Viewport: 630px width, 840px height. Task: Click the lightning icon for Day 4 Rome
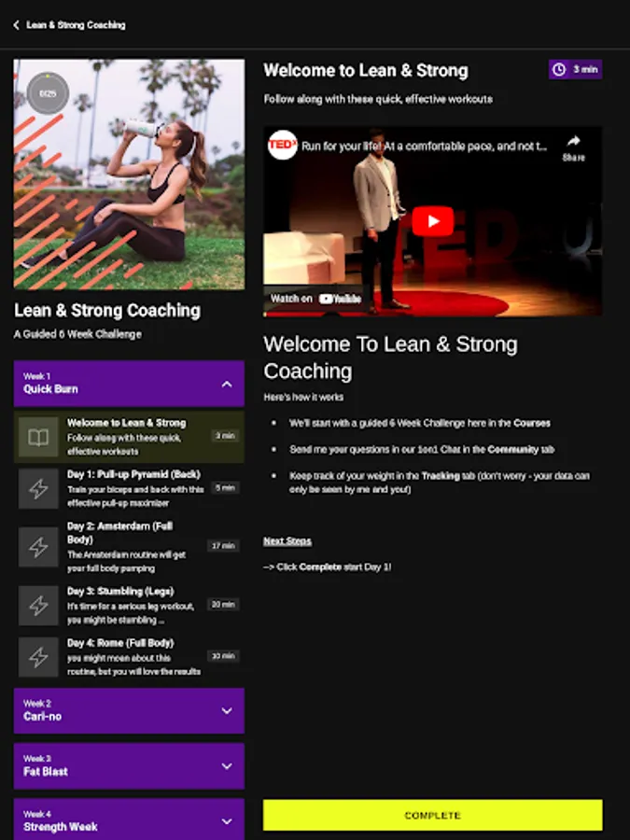click(38, 657)
